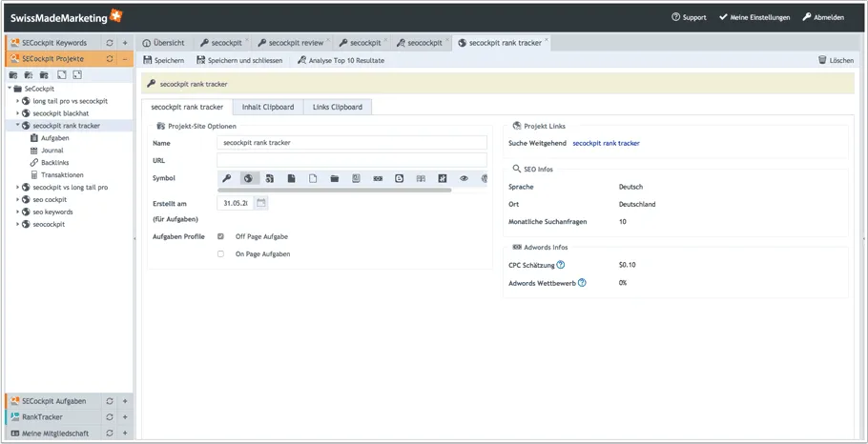Image resolution: width=868 pixels, height=444 pixels.
Task: Click the CPC Schätzung help icon
Action: point(561,265)
